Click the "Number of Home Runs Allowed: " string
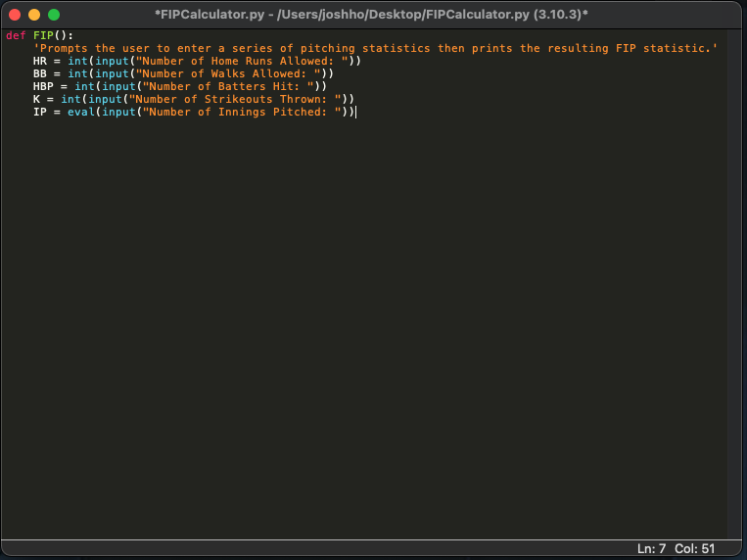This screenshot has height=560, width=747. [x=242, y=61]
